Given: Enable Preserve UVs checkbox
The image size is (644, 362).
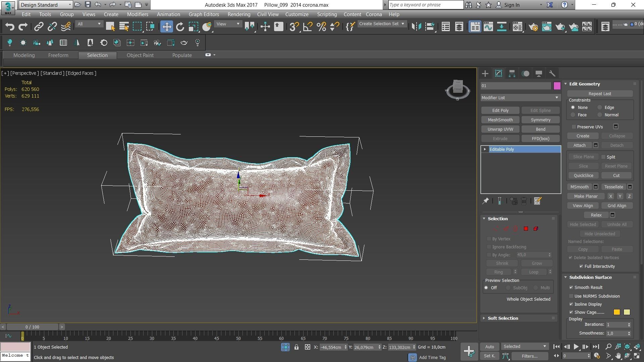Looking at the screenshot, I should 574,127.
